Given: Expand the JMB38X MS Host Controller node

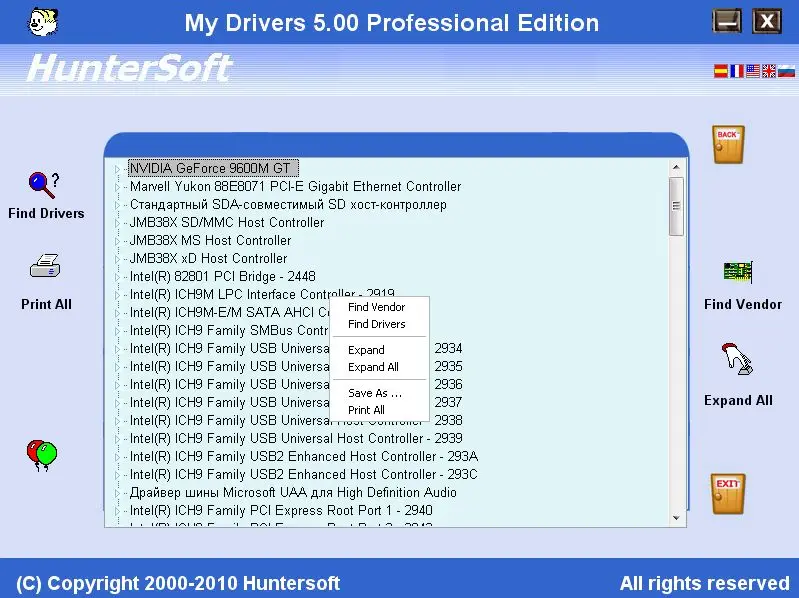Looking at the screenshot, I should (x=117, y=241).
